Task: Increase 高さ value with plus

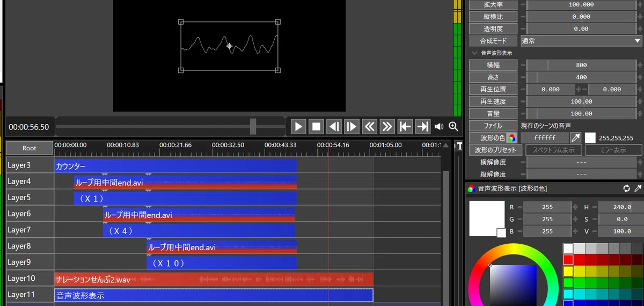Action: point(640,77)
